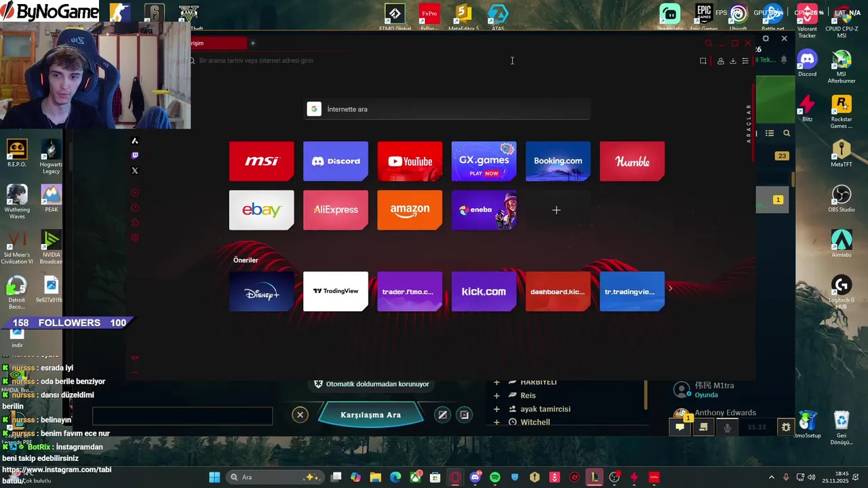Open League client missions icon
The width and height of the screenshot is (868, 488).
[x=703, y=427]
